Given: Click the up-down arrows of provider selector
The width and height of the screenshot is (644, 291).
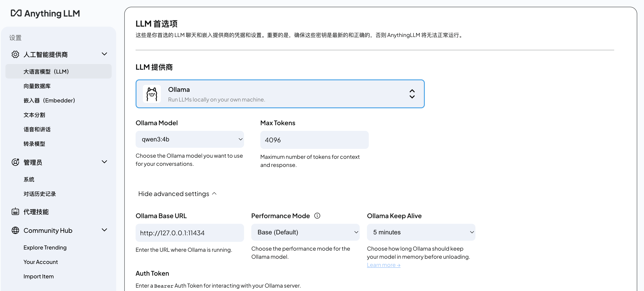Looking at the screenshot, I should click(x=412, y=94).
